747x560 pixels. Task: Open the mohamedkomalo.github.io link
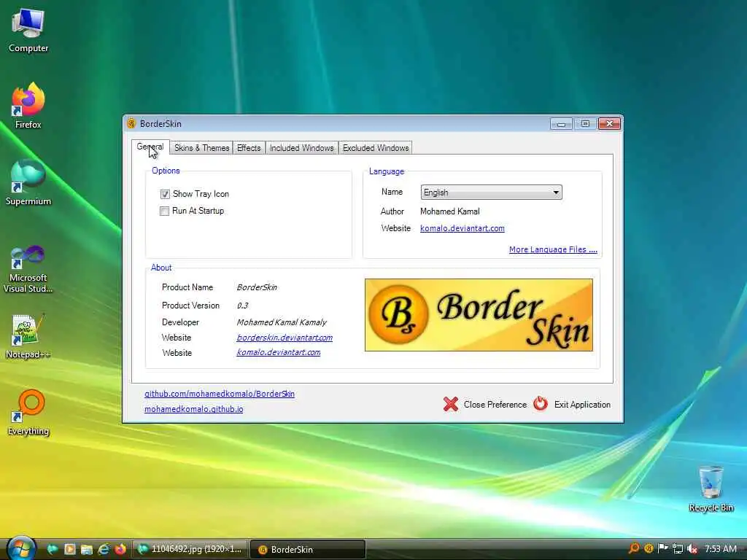[x=193, y=409]
